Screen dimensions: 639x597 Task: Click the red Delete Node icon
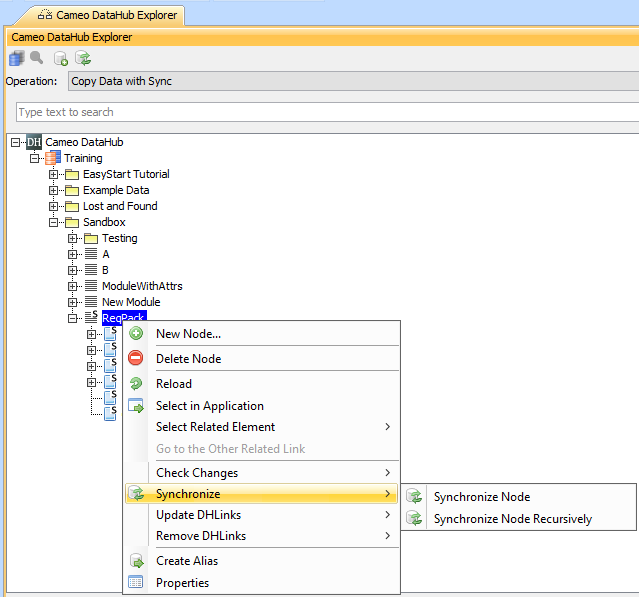pyautogui.click(x=136, y=359)
